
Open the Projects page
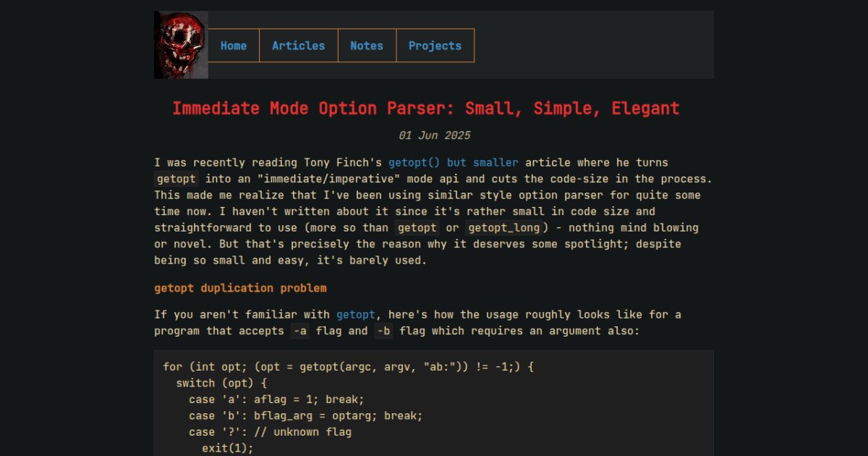[435, 46]
